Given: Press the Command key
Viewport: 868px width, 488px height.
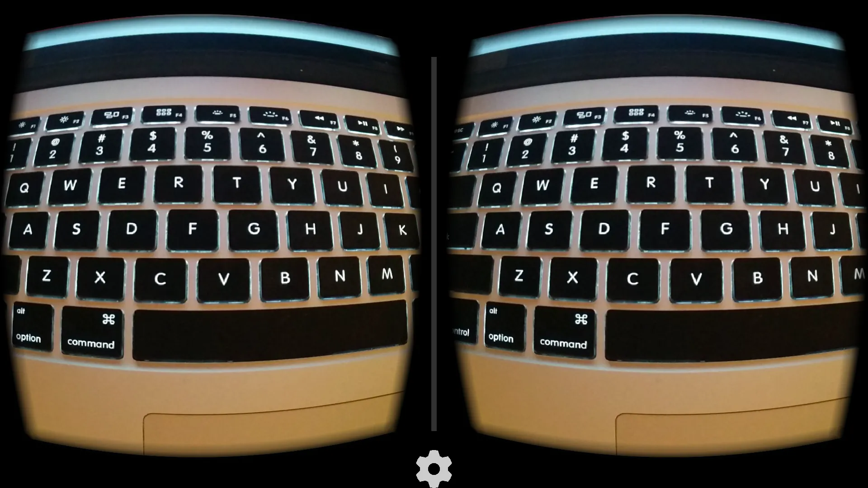Looking at the screenshot, I should coord(92,328).
